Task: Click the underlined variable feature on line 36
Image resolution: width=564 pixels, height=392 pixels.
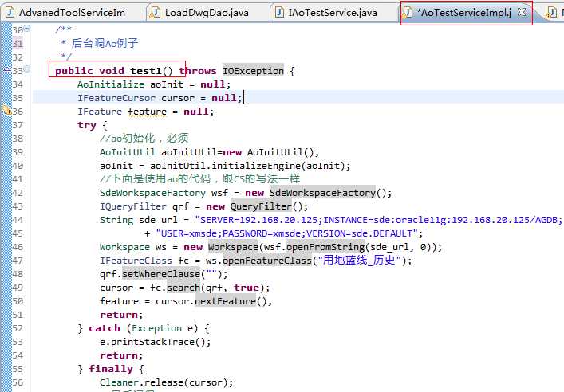Action: point(147,112)
